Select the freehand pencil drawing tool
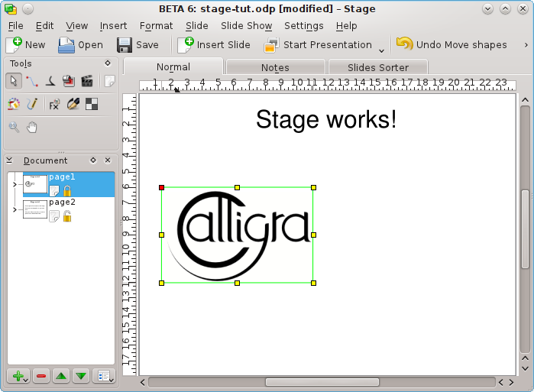The height and width of the screenshot is (392, 534). (31, 104)
